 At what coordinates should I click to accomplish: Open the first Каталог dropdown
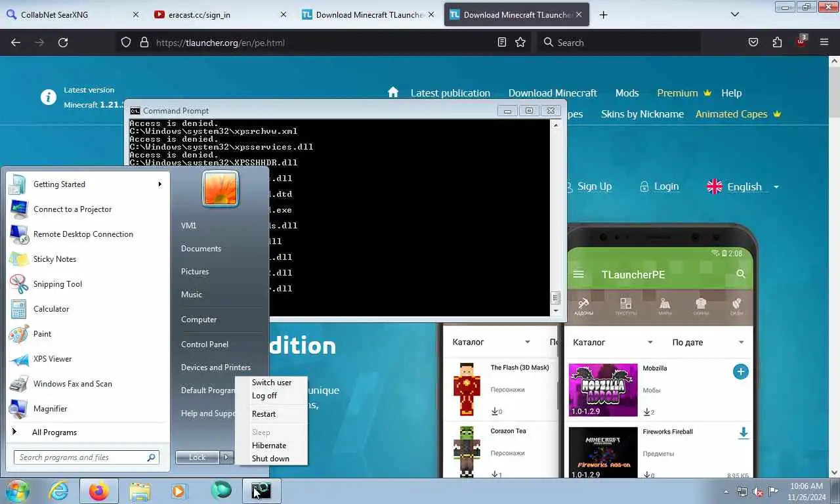[x=492, y=342]
